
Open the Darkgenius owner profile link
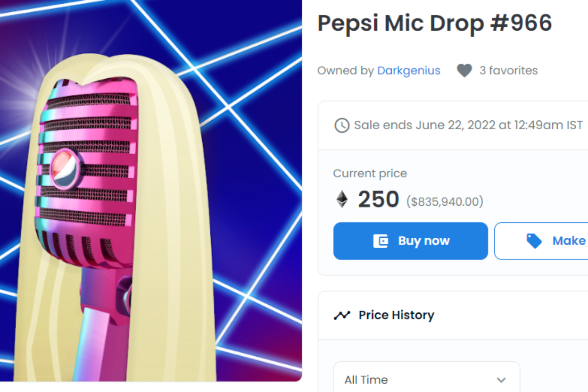click(408, 71)
